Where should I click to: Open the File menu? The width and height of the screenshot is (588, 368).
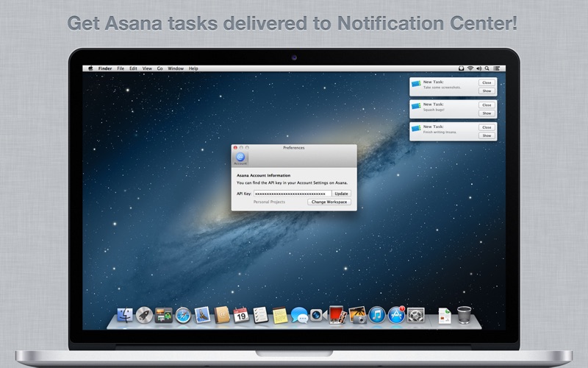point(121,68)
